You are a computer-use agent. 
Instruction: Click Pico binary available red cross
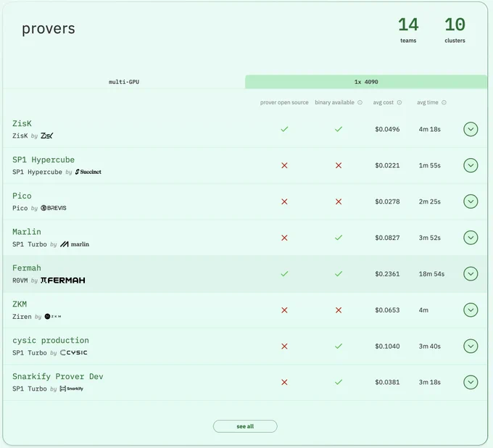click(339, 202)
